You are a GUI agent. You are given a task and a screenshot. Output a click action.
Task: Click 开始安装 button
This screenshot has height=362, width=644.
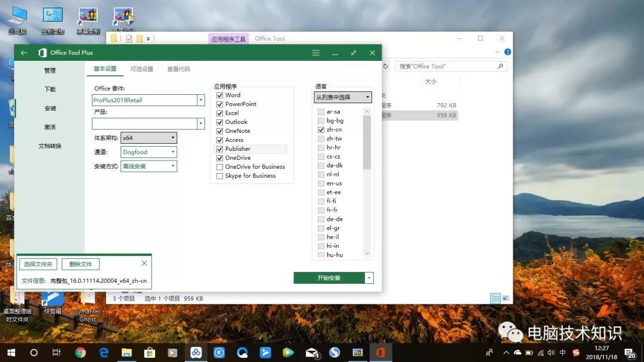pyautogui.click(x=329, y=278)
